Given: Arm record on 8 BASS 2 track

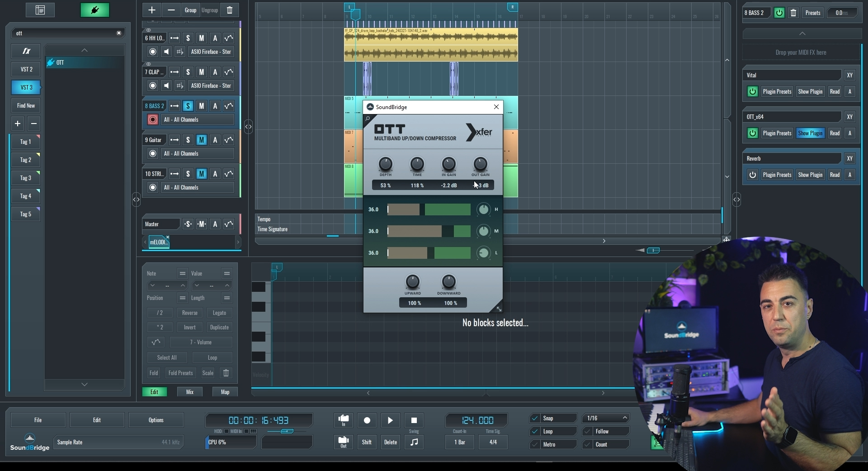Looking at the screenshot, I should tap(153, 119).
